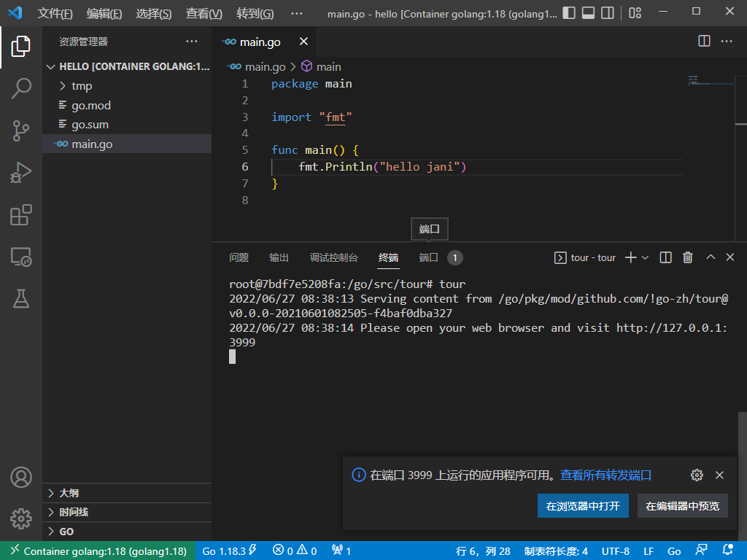This screenshot has height=560, width=747.
Task: Click the 行 6, 列 28 cursor position
Action: (x=483, y=551)
